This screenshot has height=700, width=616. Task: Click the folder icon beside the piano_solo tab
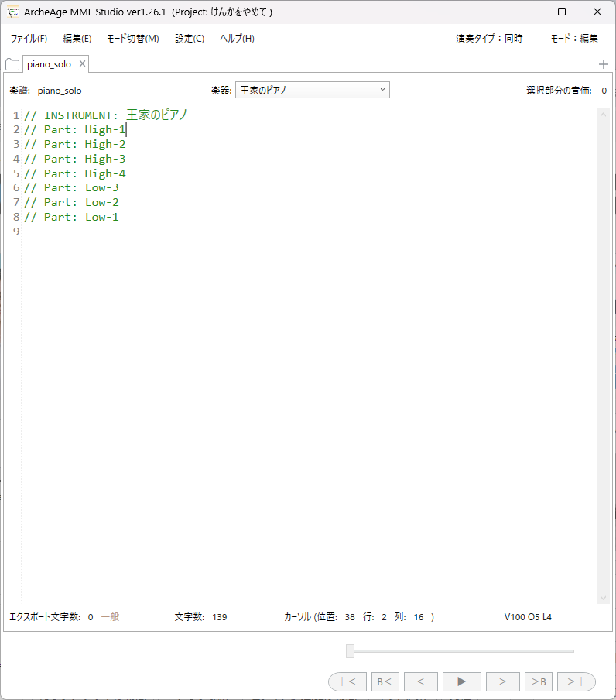(12, 64)
